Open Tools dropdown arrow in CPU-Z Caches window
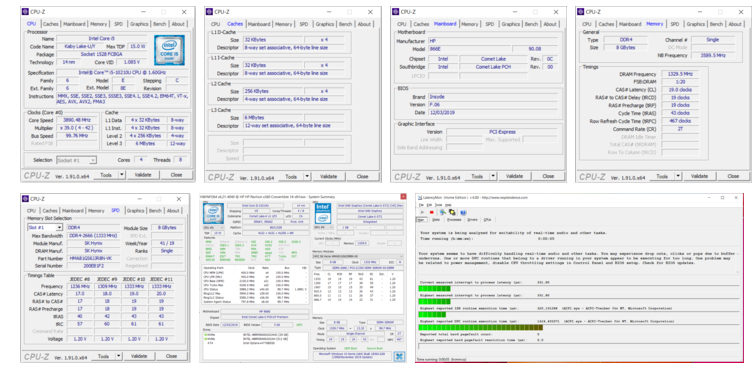Image resolution: width=755 pixels, height=372 pixels. click(307, 177)
